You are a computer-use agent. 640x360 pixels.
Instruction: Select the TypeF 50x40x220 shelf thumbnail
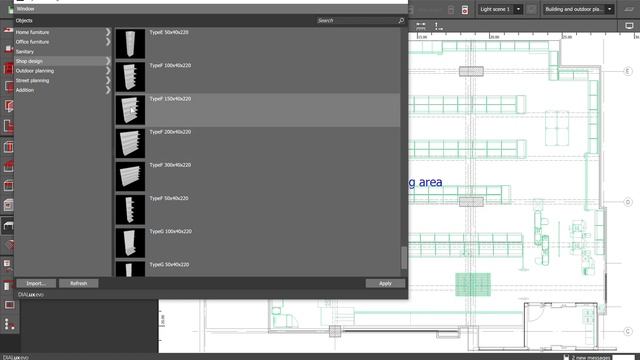[x=130, y=209]
